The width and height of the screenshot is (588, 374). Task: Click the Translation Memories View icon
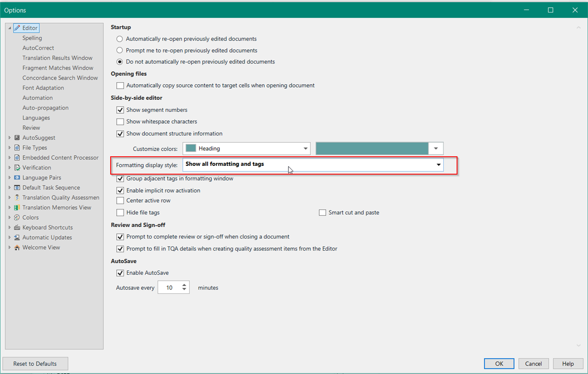tap(18, 208)
